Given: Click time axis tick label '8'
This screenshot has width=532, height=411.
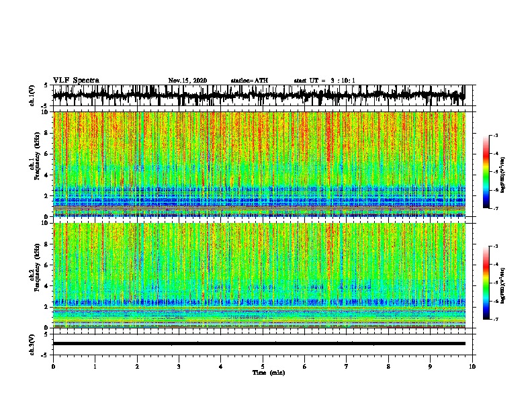Looking at the screenshot, I should coord(388,367).
